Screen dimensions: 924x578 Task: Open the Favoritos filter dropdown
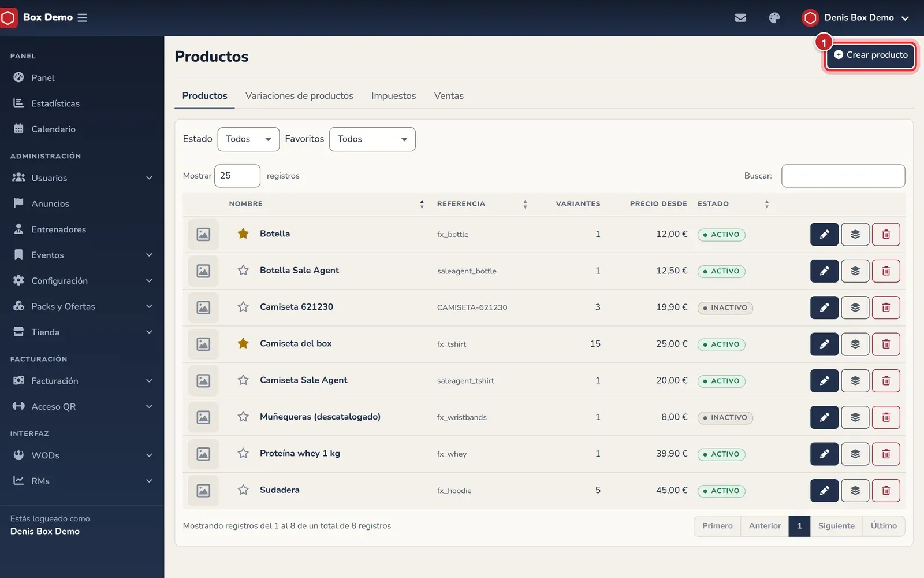click(372, 139)
